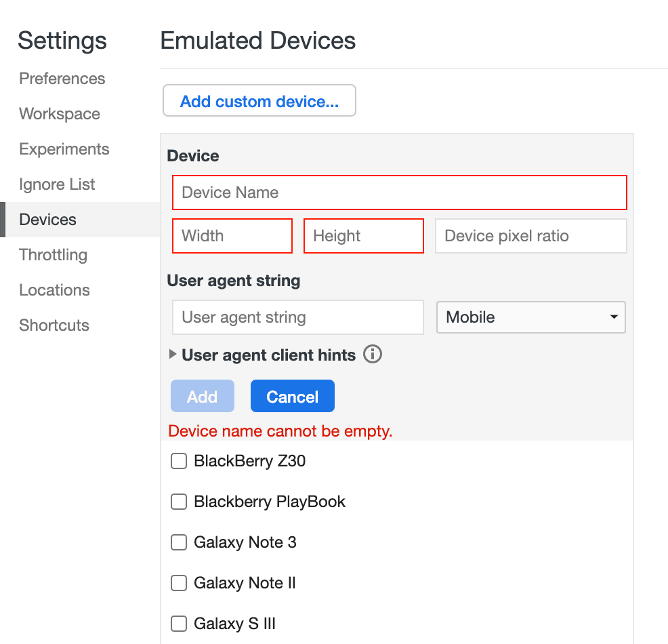Click the Add custom device button
Screen dimensions: 668x644
[x=259, y=100]
